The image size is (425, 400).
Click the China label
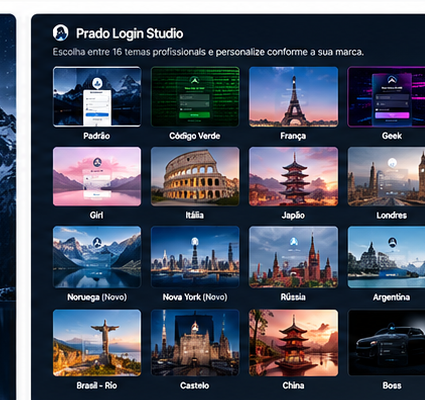[293, 386]
